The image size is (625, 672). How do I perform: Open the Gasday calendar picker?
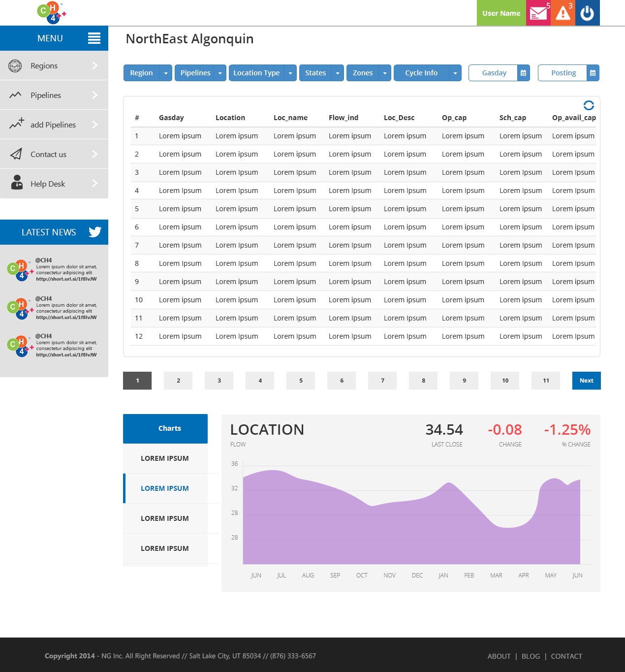[x=524, y=73]
